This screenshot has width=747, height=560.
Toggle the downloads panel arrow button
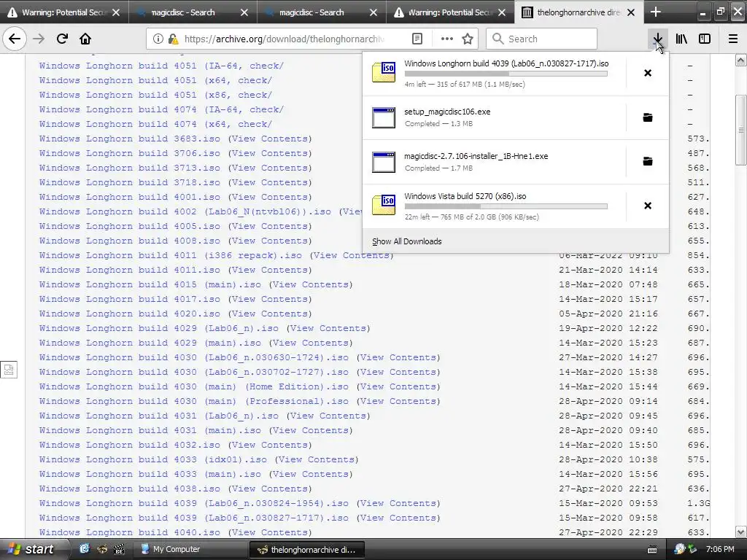click(657, 39)
